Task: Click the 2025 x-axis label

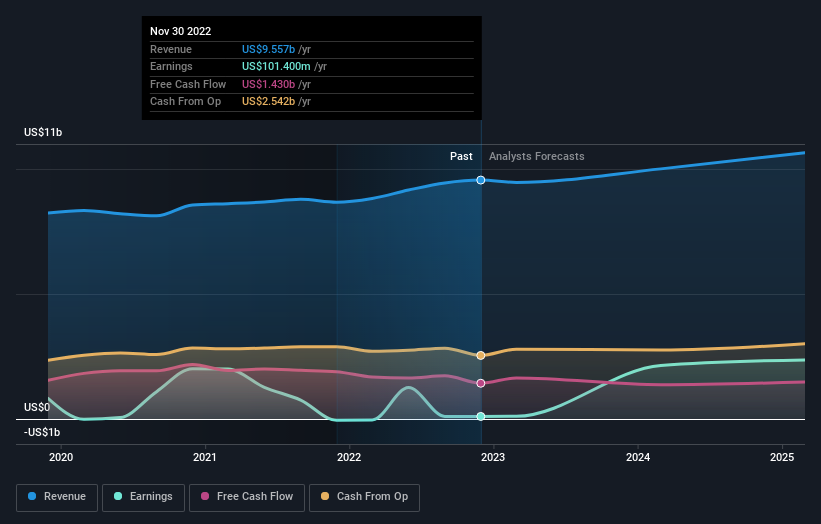Action: pyautogui.click(x=782, y=457)
